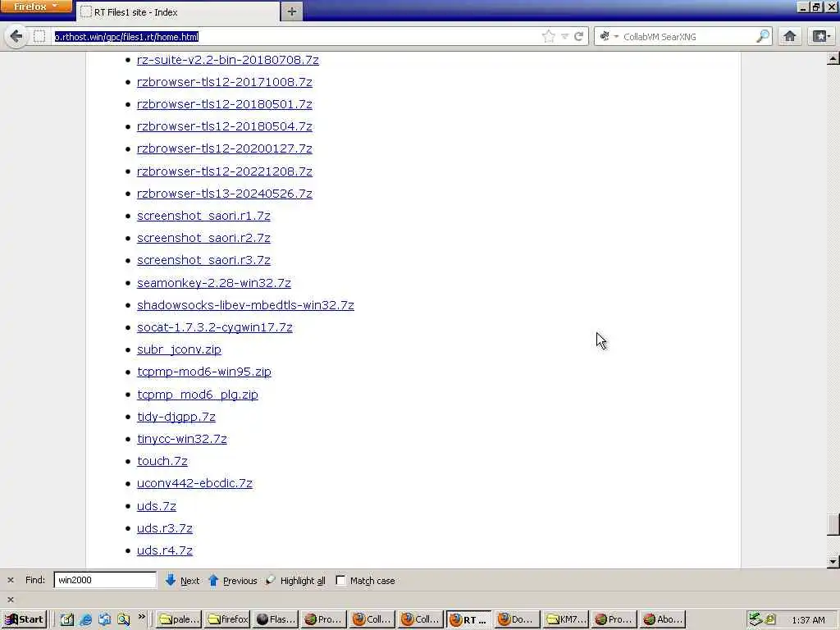Expand the quick launch chevron overflow
The height and width of the screenshot is (630, 840).
141,617
